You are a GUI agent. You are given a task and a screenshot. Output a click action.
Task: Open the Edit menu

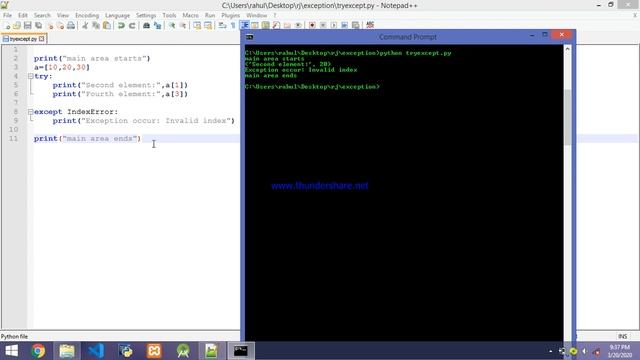pyautogui.click(x=23, y=15)
